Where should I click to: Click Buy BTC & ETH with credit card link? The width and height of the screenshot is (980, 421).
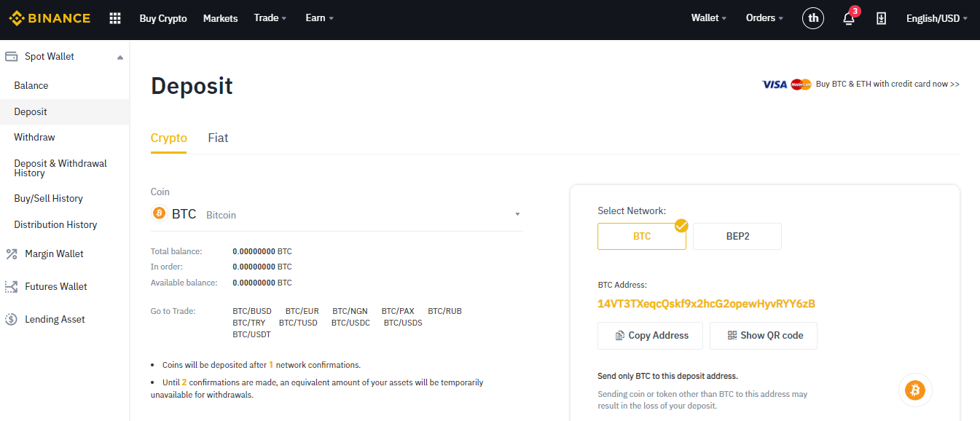click(887, 84)
